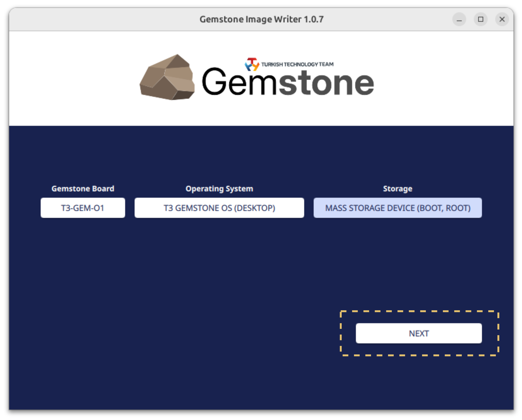Click the Operating System heading label
The width and height of the screenshot is (522, 420).
click(x=219, y=189)
